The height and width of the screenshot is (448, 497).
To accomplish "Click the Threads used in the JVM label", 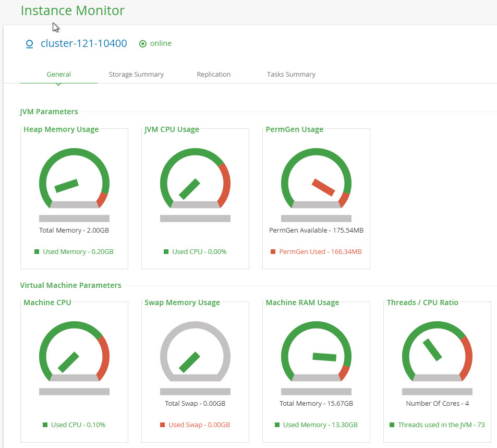I will (x=441, y=425).
